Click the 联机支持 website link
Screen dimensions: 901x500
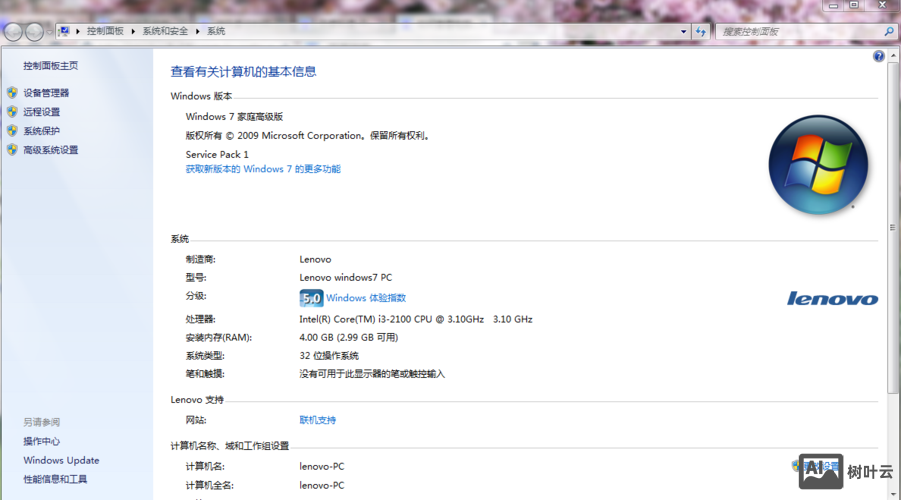(x=318, y=420)
